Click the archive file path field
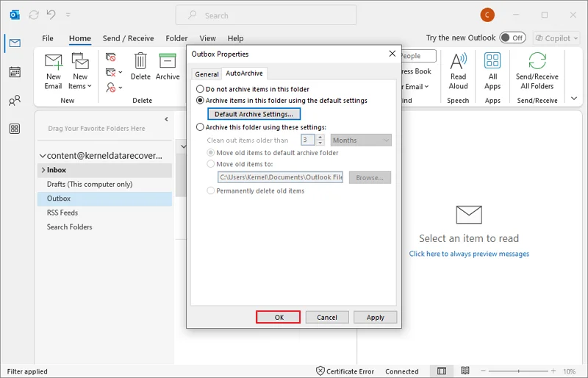The width and height of the screenshot is (588, 378). point(281,177)
